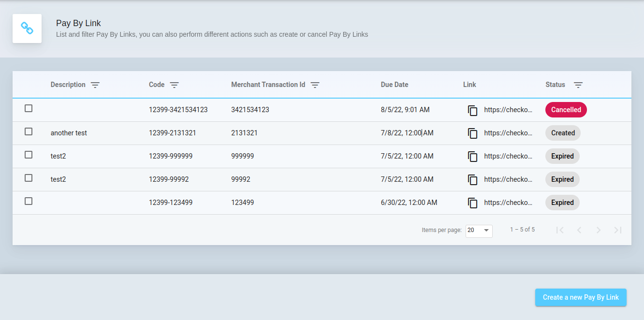Copy link for code 12399-3421534123
Viewport: 644px width, 320px height.
(x=472, y=110)
